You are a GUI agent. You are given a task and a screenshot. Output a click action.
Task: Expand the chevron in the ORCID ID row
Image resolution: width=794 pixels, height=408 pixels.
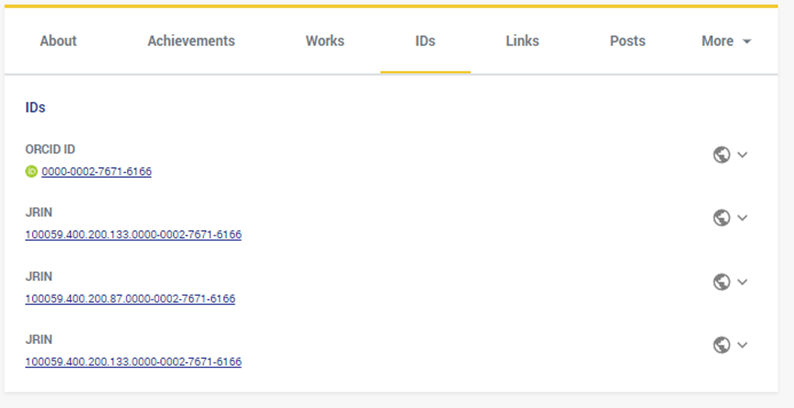click(742, 154)
